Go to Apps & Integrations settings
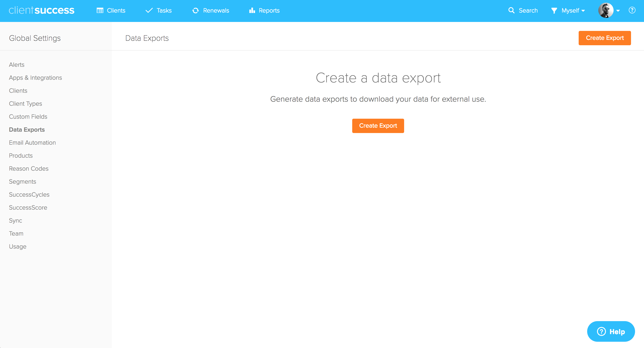The height and width of the screenshot is (348, 644). [x=35, y=77]
